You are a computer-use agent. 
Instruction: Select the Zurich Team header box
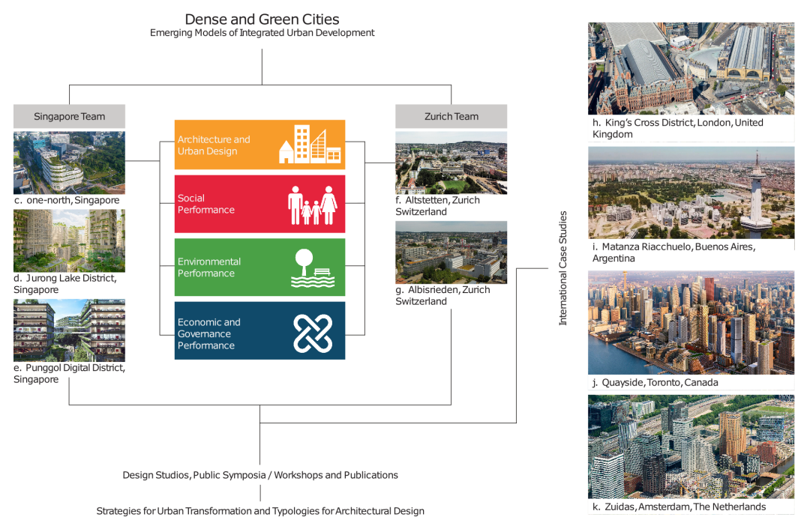[x=451, y=116]
